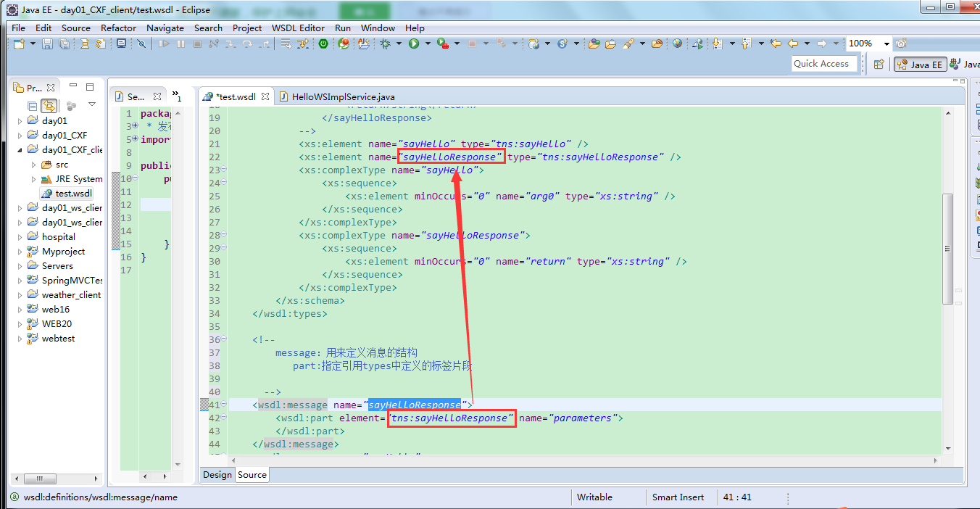Click the Project Explorer horizontal scrollbar thumb
The image size is (980, 509).
click(40, 478)
